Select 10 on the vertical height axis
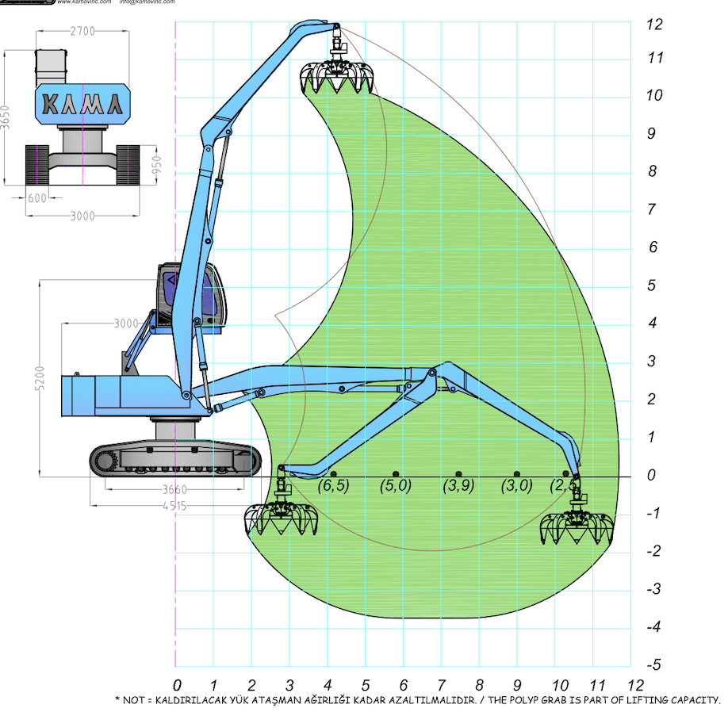 tap(654, 95)
